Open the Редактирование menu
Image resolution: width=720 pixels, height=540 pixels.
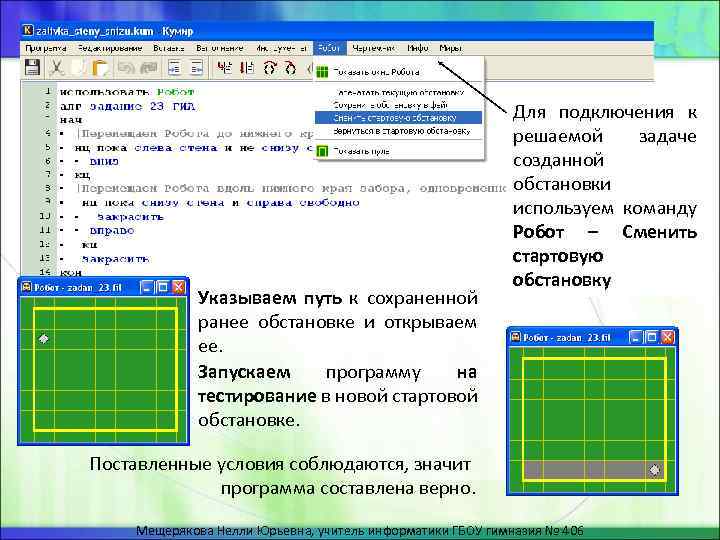[110, 48]
